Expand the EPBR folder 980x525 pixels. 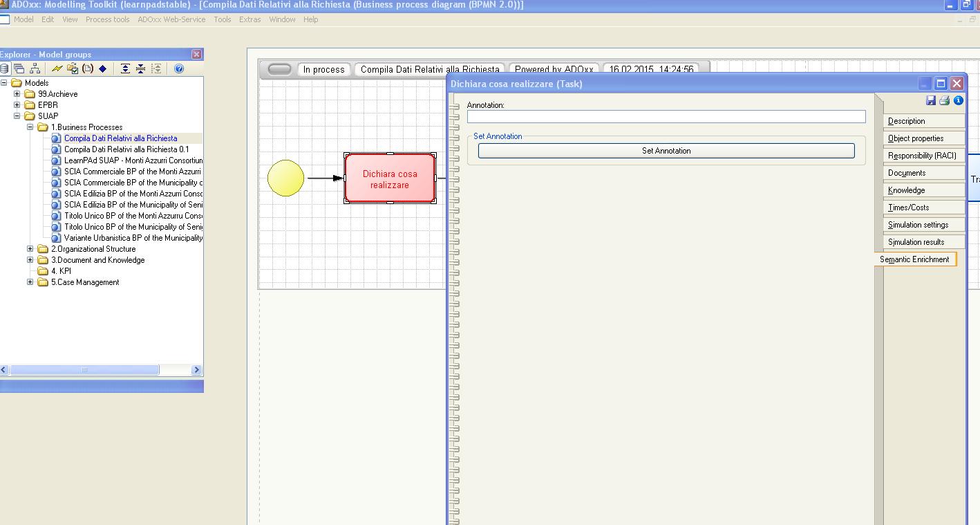[17, 105]
